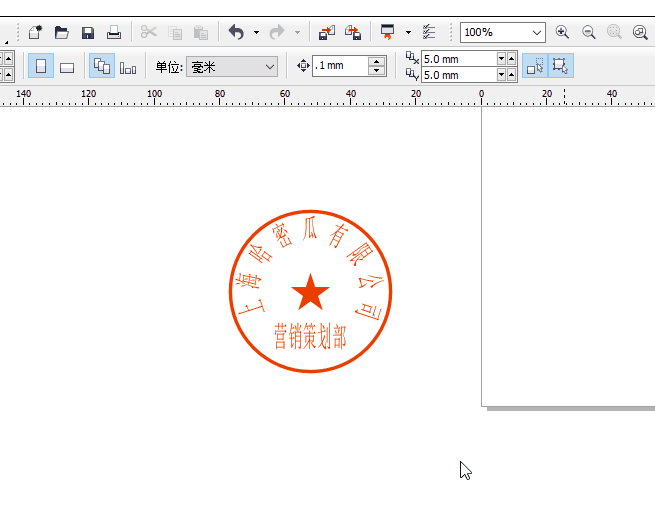Increase nudge distance with up arrow
Viewport: 655px width, 521px height.
(377, 61)
